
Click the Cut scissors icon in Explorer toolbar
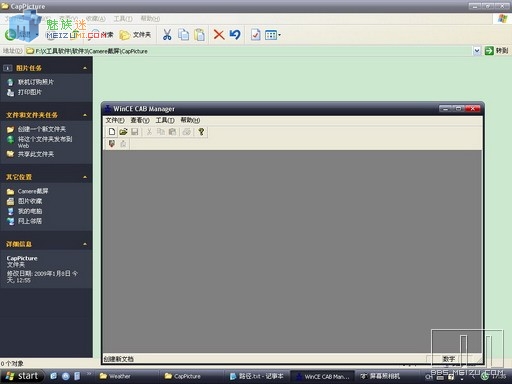click(167, 35)
